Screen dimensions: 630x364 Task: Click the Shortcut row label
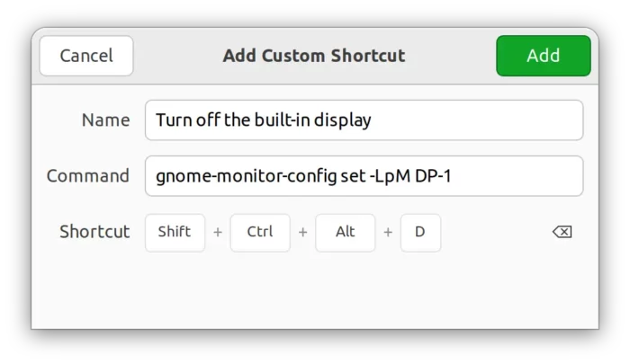(x=94, y=232)
